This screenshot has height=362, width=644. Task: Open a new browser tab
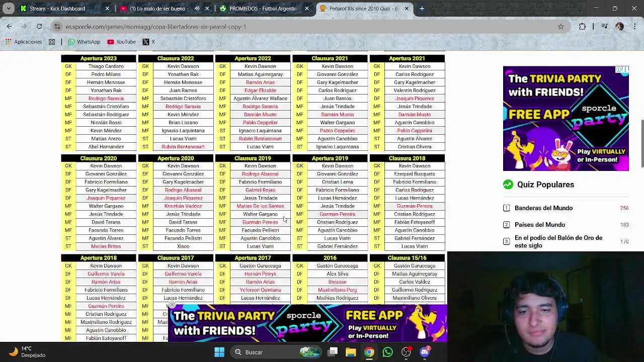point(422,9)
